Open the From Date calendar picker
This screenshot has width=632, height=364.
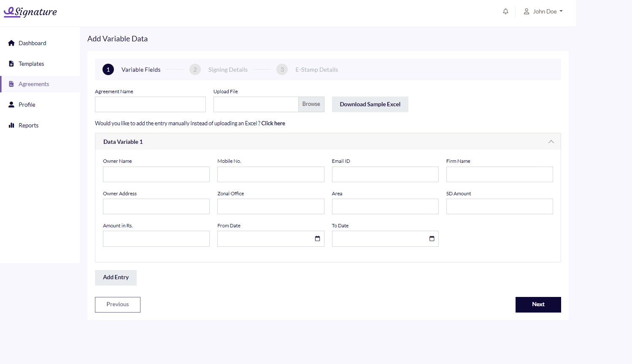point(317,239)
